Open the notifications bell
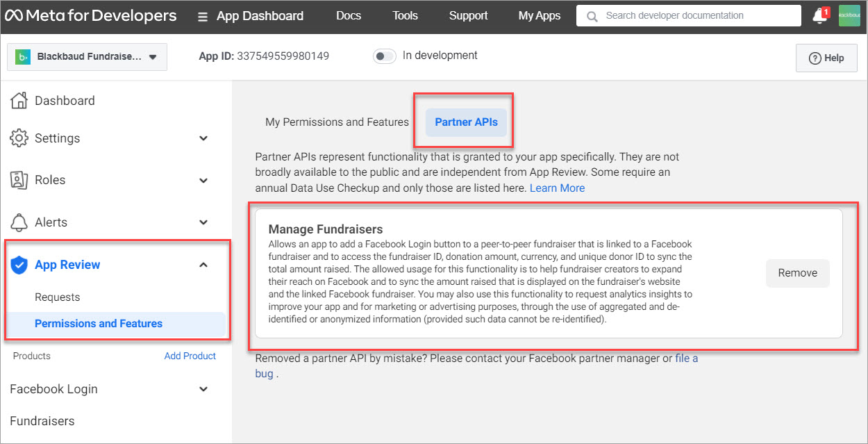 [820, 17]
